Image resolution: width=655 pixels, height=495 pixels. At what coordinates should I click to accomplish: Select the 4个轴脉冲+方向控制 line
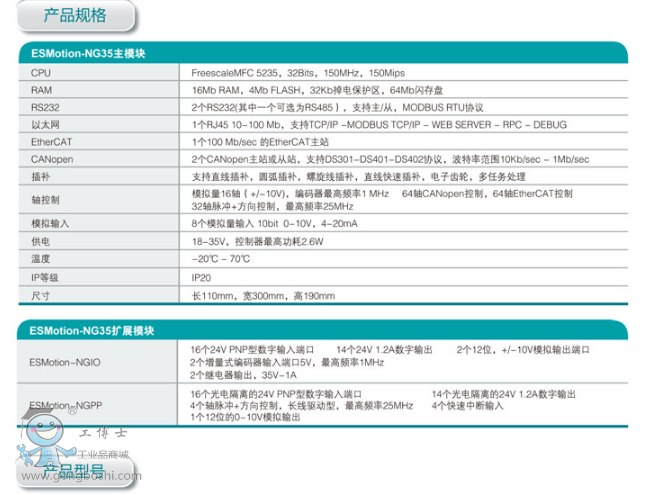coord(302,406)
